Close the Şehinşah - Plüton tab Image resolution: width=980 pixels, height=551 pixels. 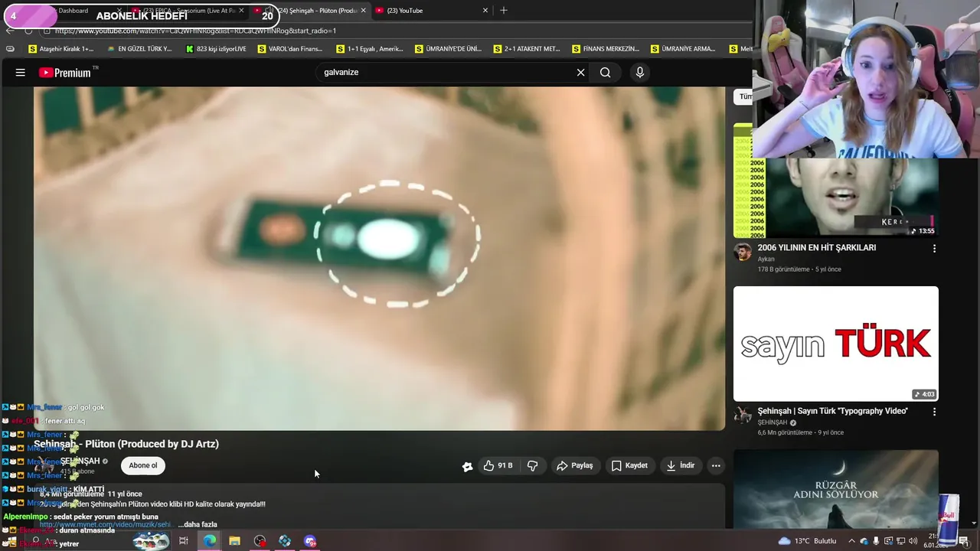[x=363, y=11]
